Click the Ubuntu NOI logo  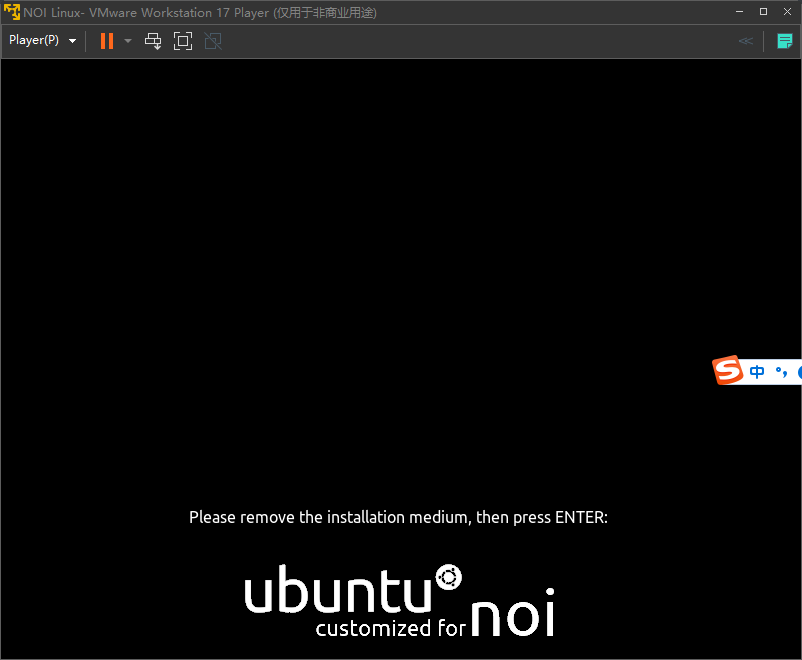[x=399, y=602]
